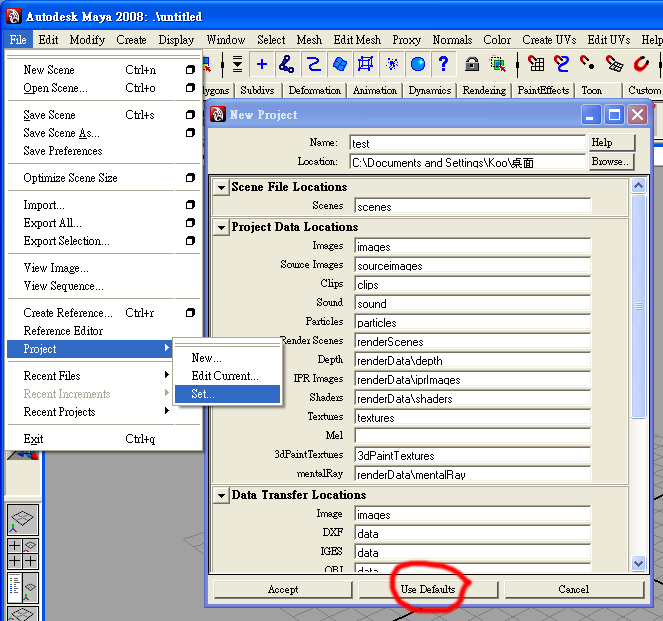Click the empty Mel field

click(x=473, y=436)
